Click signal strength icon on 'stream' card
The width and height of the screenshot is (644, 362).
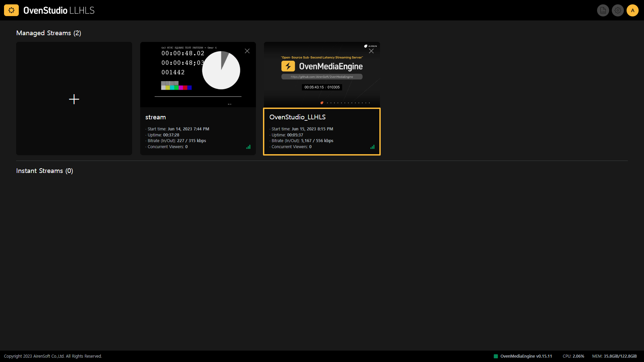[x=249, y=147]
